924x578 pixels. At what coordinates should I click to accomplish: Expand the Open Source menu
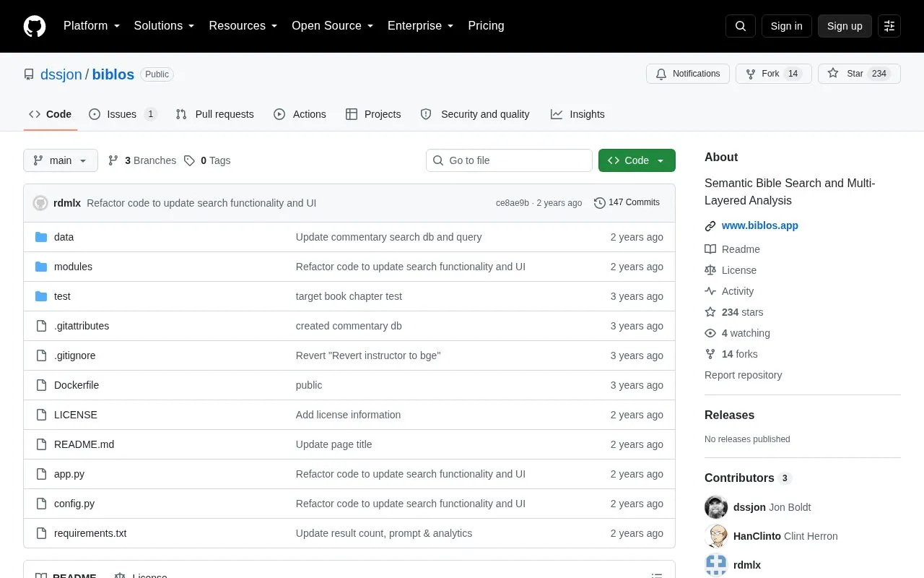click(x=332, y=26)
